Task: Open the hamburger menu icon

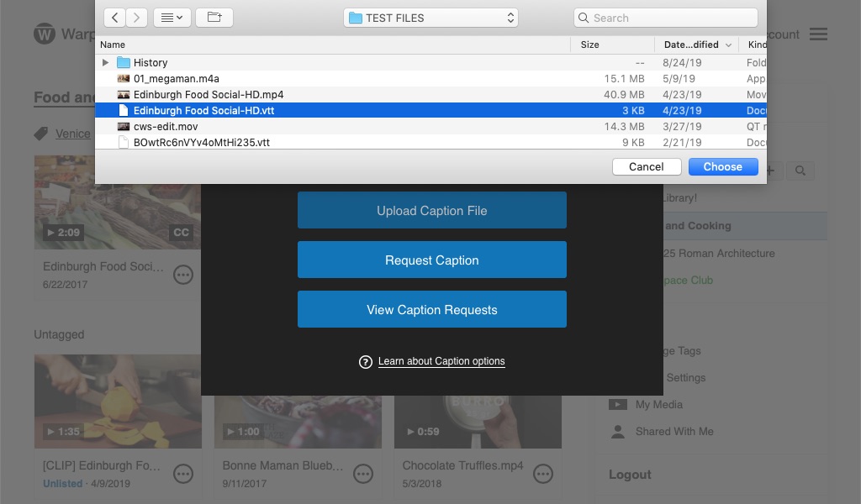Action: click(818, 34)
